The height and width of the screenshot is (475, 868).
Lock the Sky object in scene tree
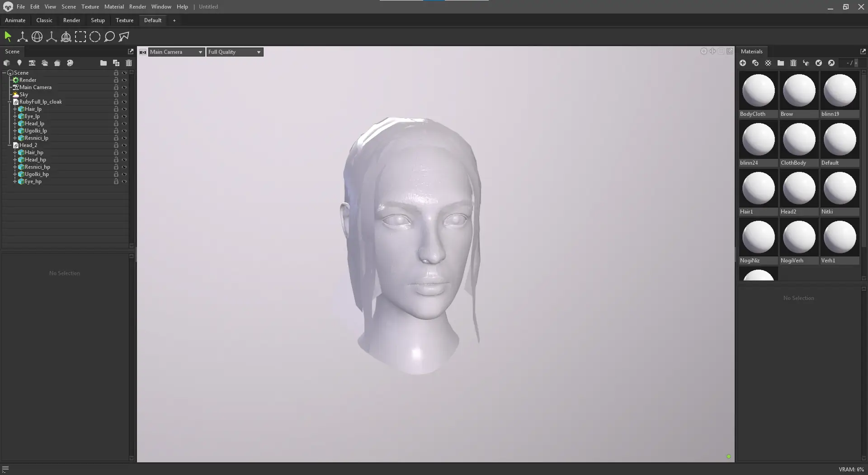116,95
